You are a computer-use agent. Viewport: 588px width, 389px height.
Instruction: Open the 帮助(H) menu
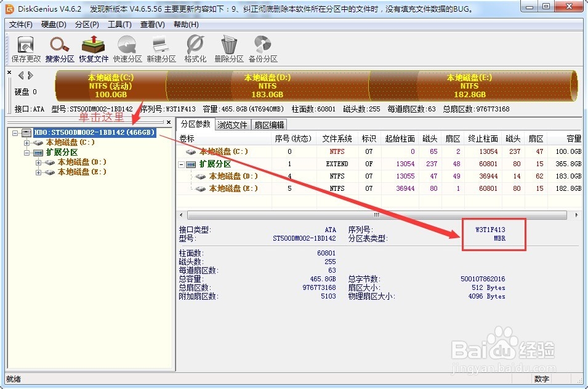186,25
